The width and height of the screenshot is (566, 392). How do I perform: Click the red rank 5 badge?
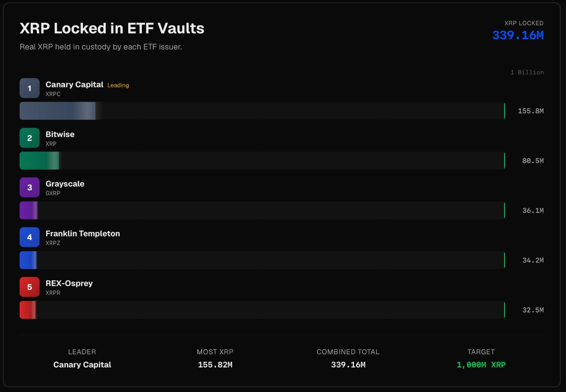pyautogui.click(x=29, y=287)
